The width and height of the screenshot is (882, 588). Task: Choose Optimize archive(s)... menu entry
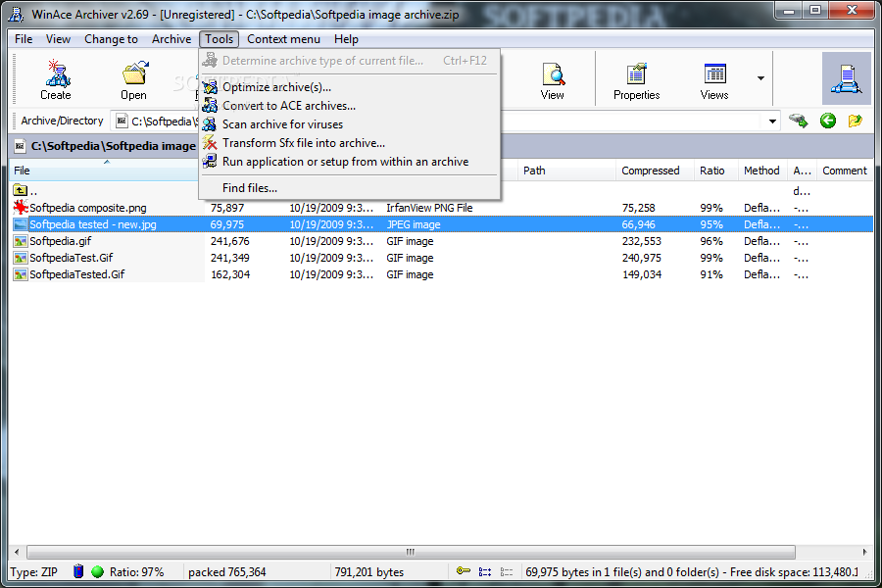349,87
